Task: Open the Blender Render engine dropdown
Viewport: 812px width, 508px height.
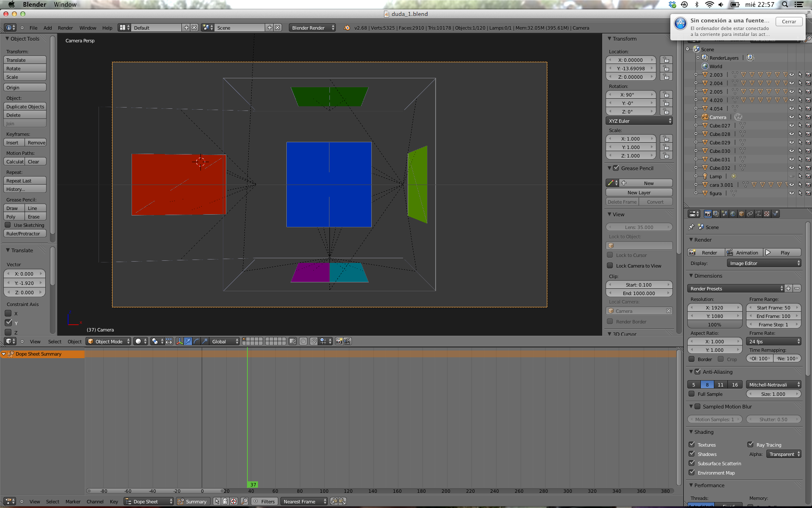Action: (x=313, y=28)
